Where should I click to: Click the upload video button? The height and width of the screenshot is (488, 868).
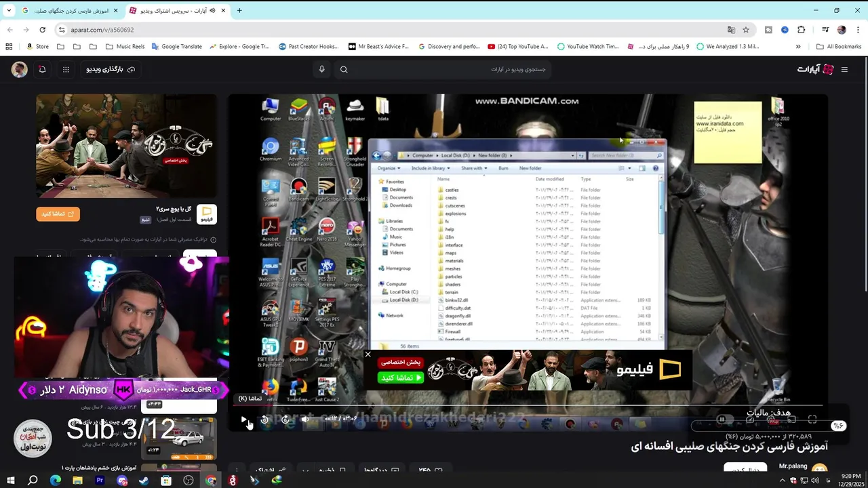coord(110,69)
